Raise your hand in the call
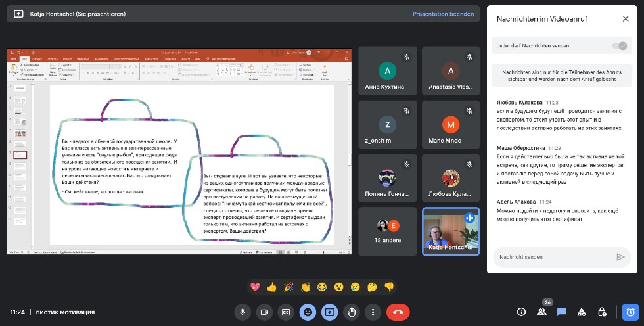The image size is (644, 326). click(x=352, y=312)
